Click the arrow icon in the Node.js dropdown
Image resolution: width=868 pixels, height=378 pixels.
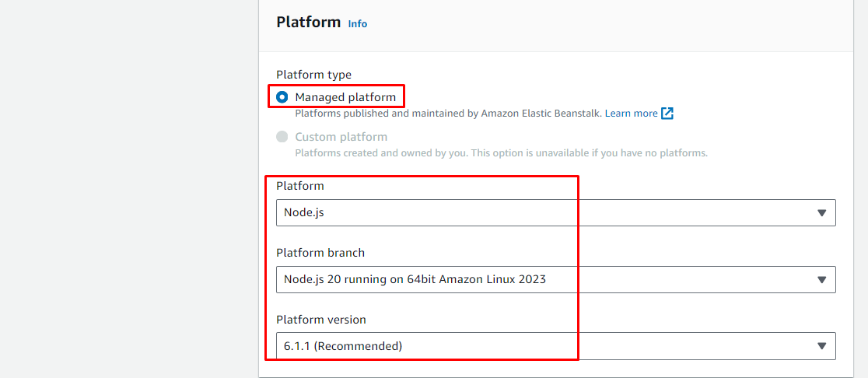[822, 213]
